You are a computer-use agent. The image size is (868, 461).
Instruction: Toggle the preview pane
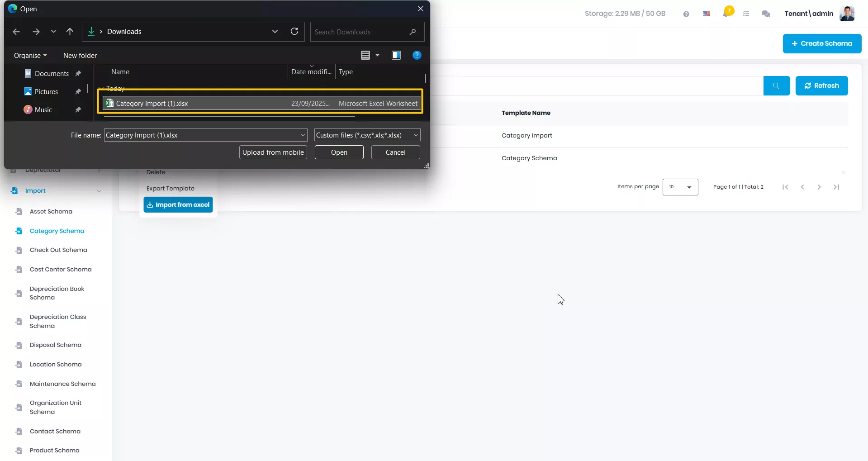click(396, 55)
